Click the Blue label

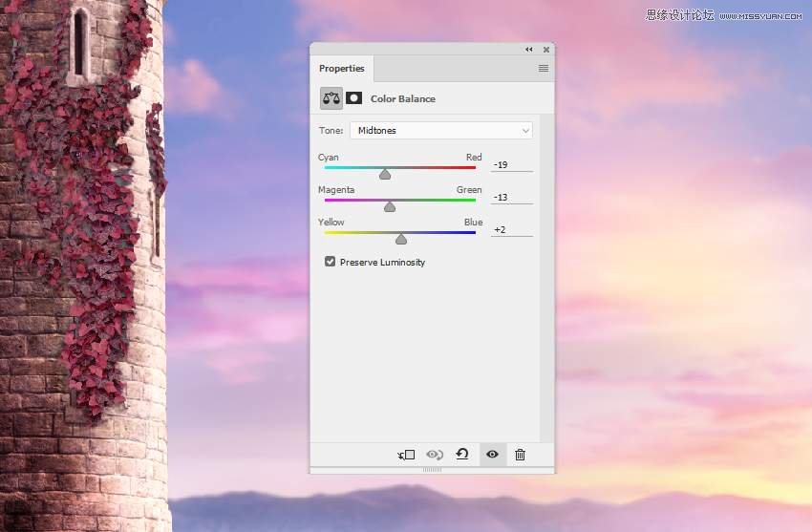point(473,222)
